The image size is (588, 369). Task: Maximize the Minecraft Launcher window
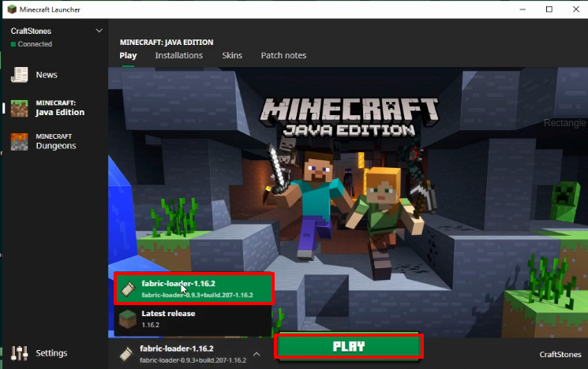coord(549,9)
